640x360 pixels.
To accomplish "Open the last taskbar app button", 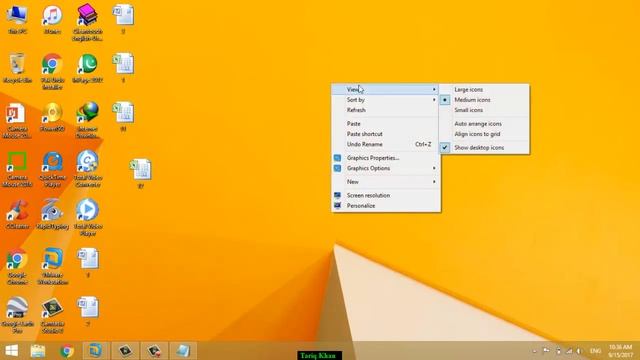I will point(183,351).
